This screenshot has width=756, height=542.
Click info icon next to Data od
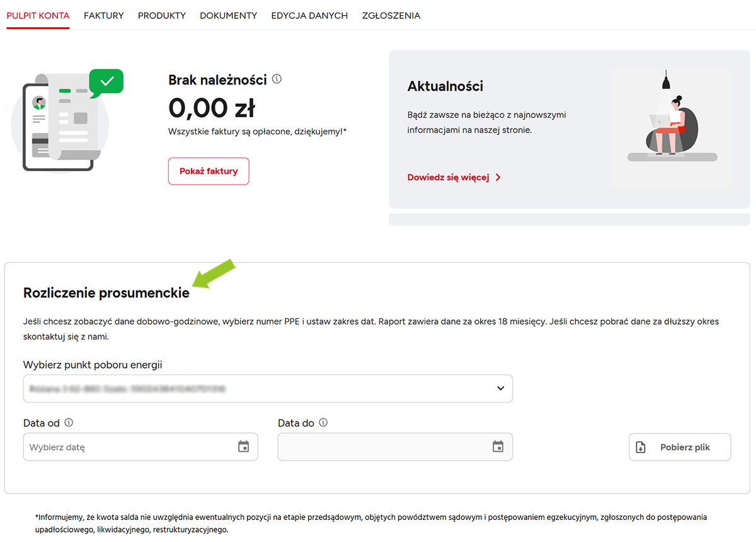pyautogui.click(x=69, y=423)
